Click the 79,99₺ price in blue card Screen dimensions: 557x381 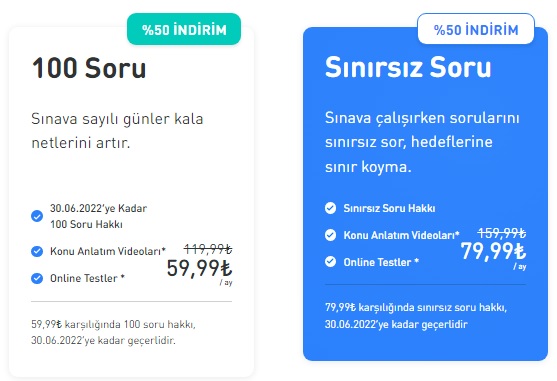pos(493,251)
